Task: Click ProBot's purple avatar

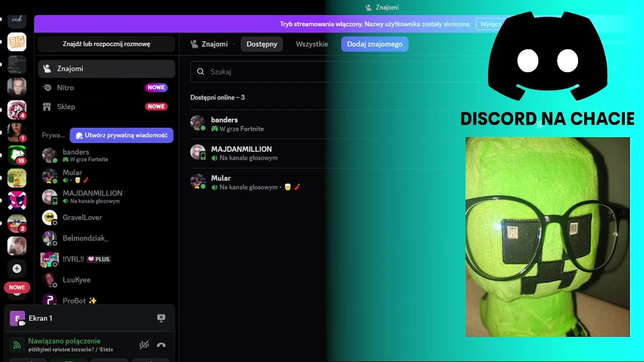Action: click(49, 300)
